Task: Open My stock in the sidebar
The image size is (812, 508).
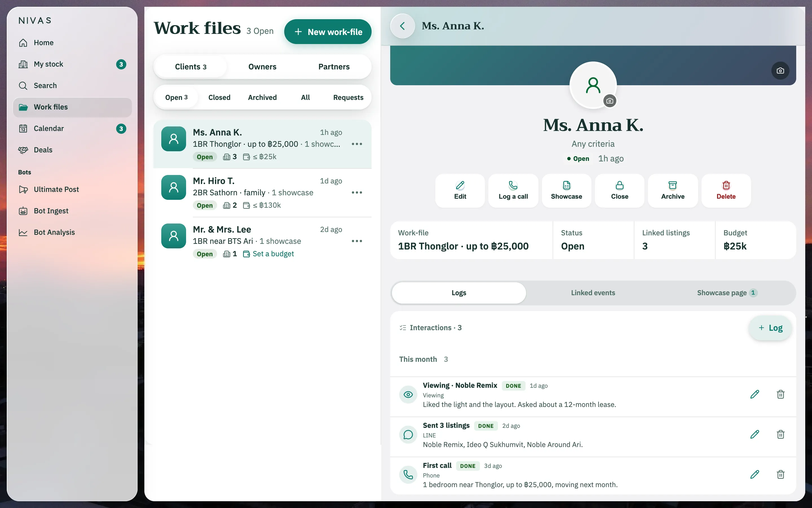Action: [72, 64]
